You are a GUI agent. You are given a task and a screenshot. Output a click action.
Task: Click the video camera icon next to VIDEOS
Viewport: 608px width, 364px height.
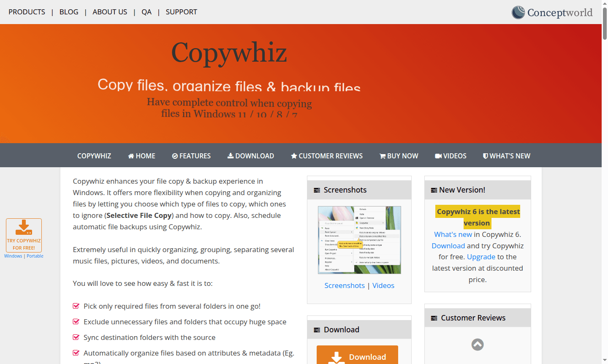(439, 156)
